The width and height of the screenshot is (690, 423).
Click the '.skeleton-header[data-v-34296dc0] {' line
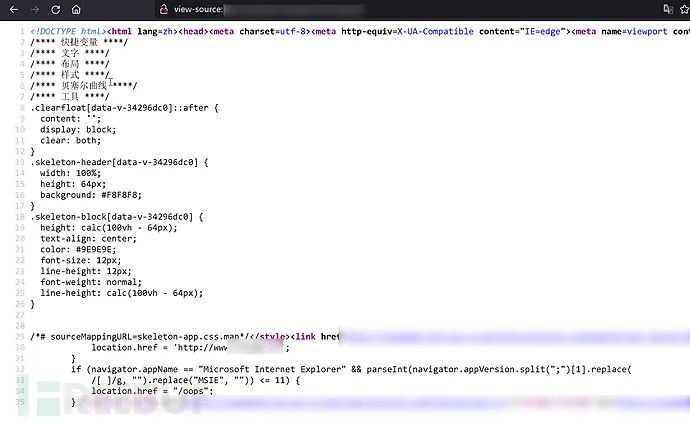point(119,162)
